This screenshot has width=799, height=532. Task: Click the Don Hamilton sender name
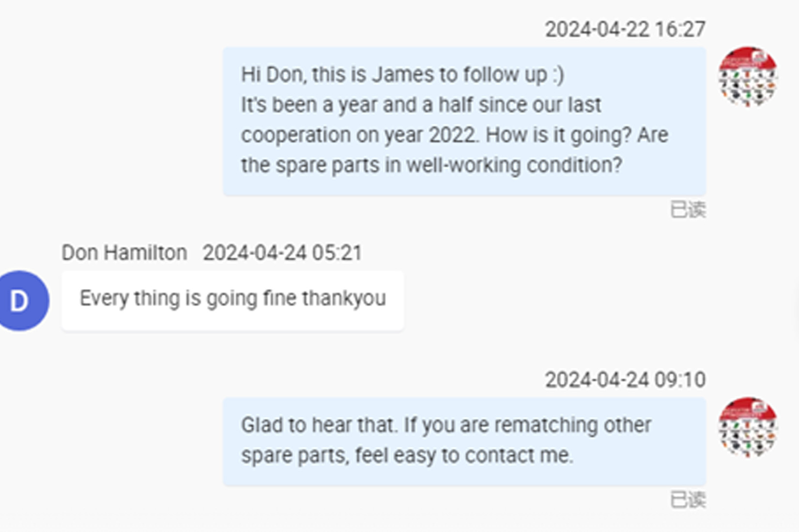point(124,253)
